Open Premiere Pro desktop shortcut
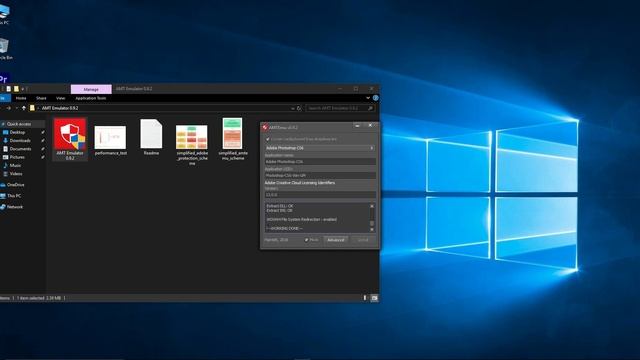Image resolution: width=640 pixels, height=360 pixels. [x=4, y=78]
